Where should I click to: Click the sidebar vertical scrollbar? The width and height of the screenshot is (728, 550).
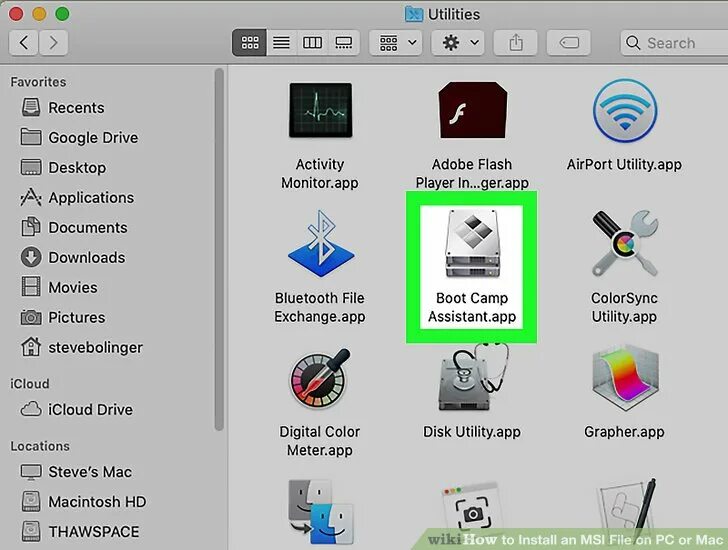pos(219,250)
